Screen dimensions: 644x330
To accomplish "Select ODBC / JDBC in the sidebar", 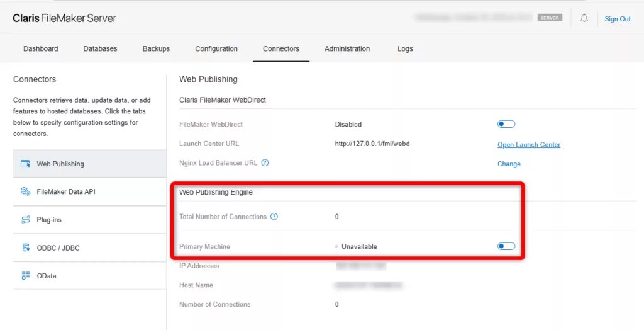I will 89,247.
